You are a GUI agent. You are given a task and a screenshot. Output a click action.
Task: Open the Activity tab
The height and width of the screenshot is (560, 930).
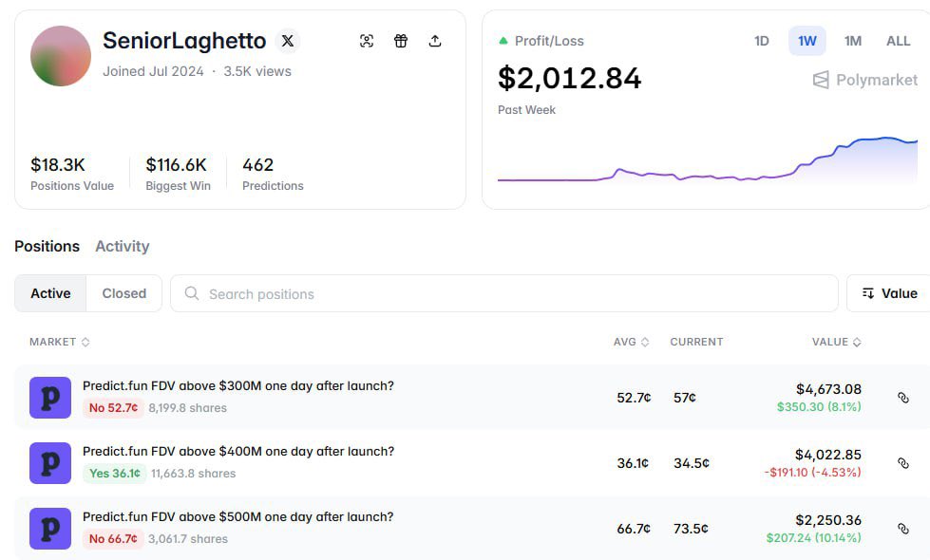pyautogui.click(x=123, y=246)
